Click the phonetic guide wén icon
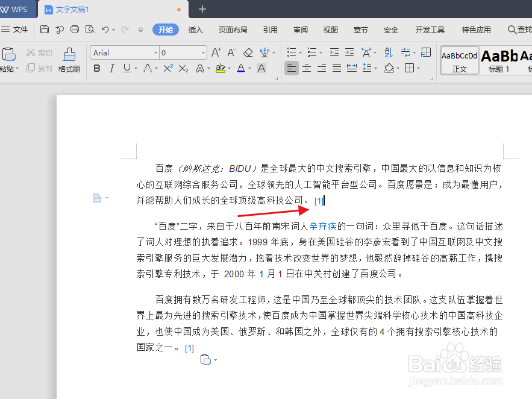The image size is (532, 399). [x=264, y=52]
